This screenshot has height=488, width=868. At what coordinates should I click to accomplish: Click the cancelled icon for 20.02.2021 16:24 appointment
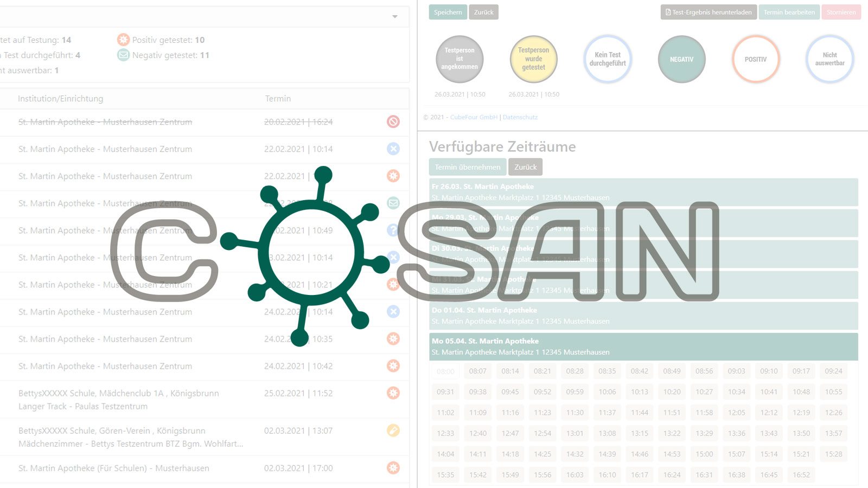pos(393,121)
